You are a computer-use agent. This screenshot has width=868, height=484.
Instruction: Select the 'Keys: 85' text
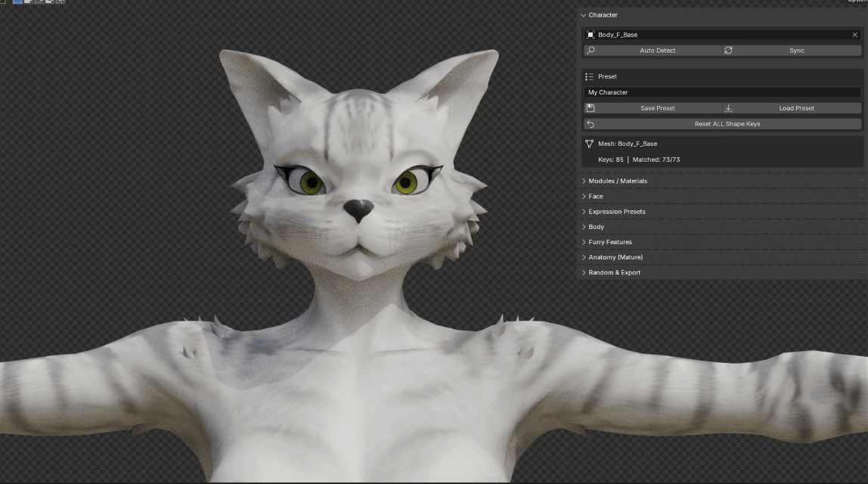click(611, 160)
